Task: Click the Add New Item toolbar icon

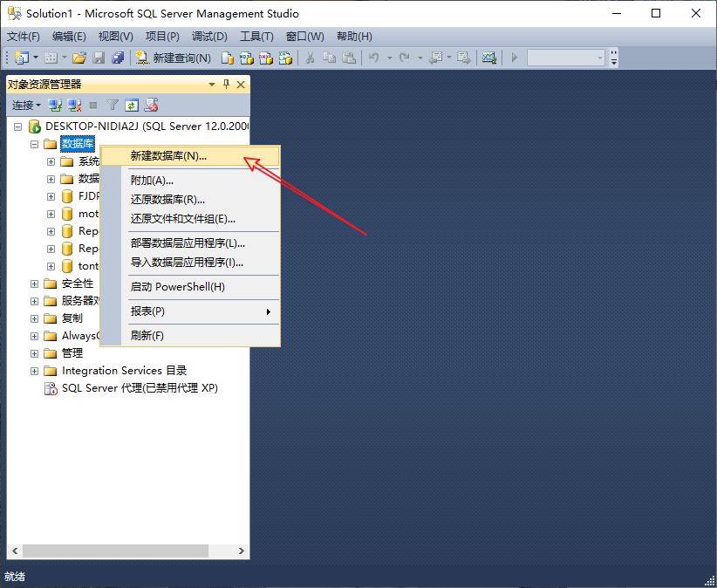Action: tap(51, 58)
